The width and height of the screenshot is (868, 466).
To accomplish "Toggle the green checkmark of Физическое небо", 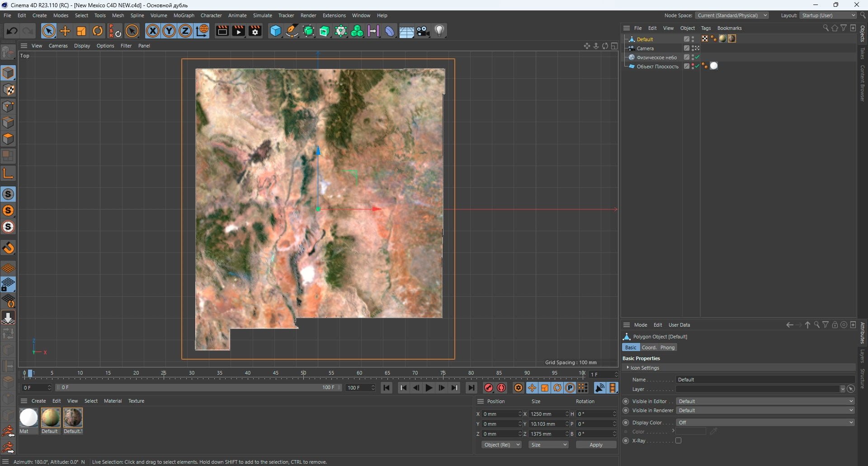I will point(697,57).
